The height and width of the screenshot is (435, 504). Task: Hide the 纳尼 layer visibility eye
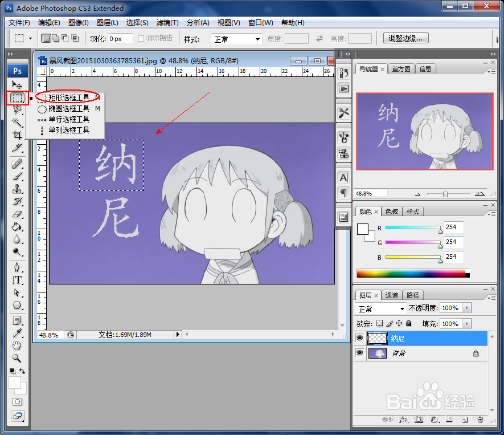coord(359,338)
